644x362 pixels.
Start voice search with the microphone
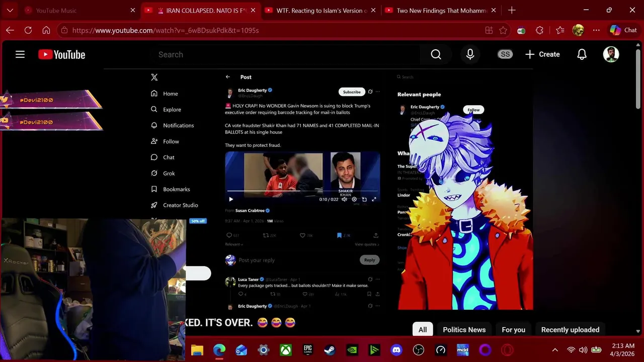pos(470,54)
